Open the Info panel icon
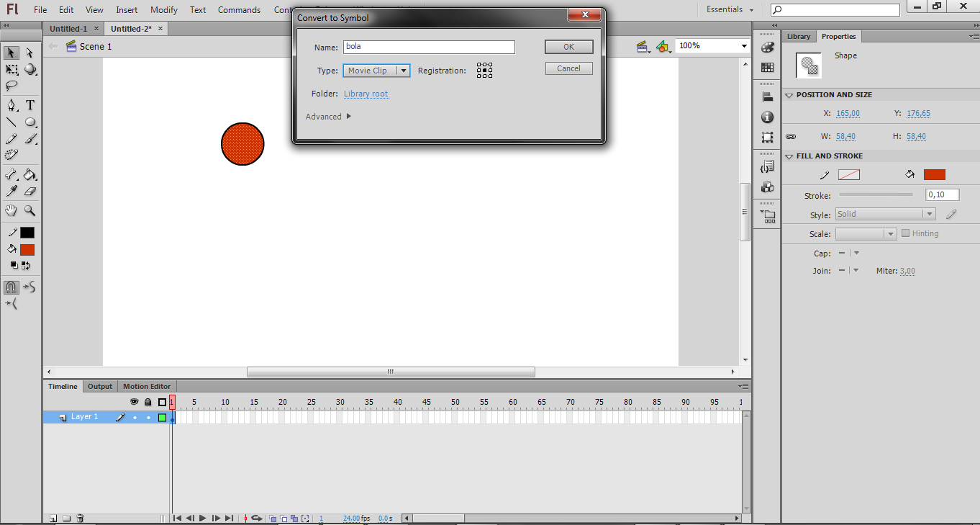The width and height of the screenshot is (980, 525). [767, 117]
